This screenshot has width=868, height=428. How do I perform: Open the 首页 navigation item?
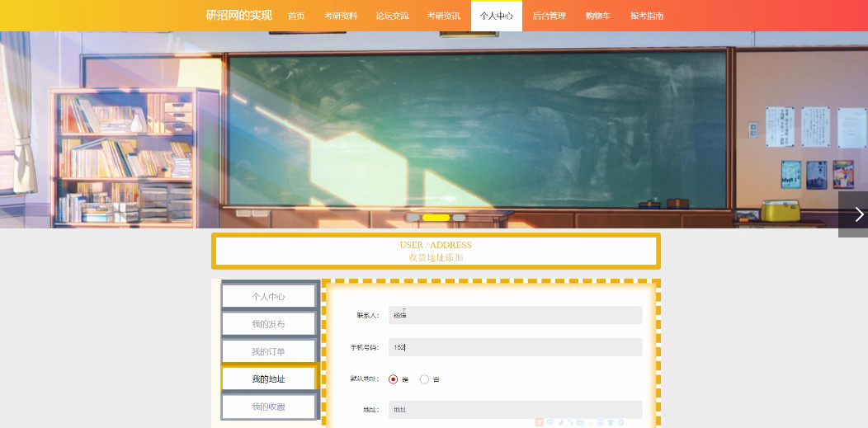pos(296,16)
